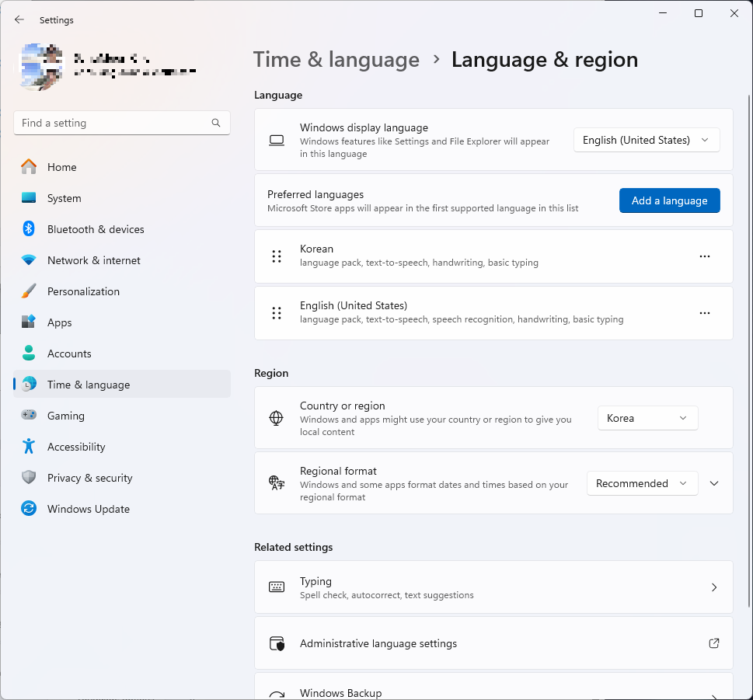Open the Typing related settings row
Screen dimensions: 753x700
click(493, 587)
